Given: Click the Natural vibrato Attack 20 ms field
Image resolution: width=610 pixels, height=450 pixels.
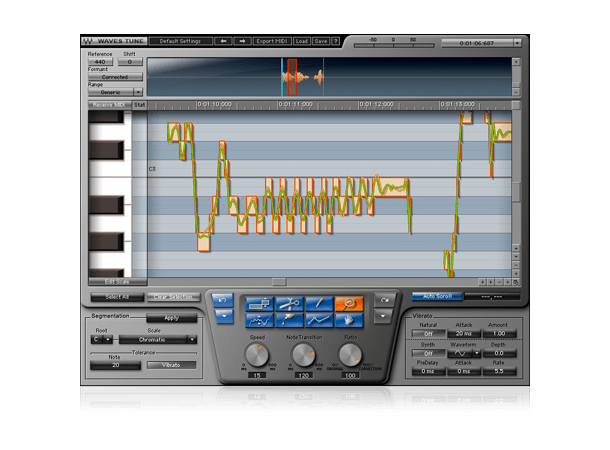Looking at the screenshot, I should (x=464, y=334).
